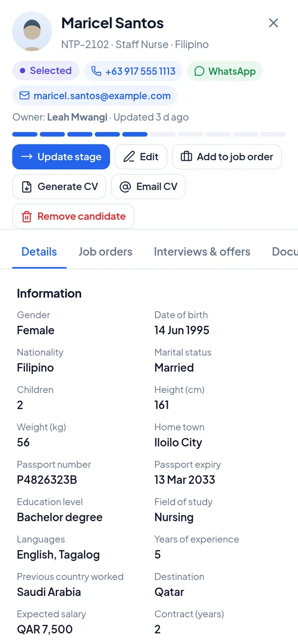Open the Job orders tab
The height and width of the screenshot is (644, 298).
click(x=105, y=252)
